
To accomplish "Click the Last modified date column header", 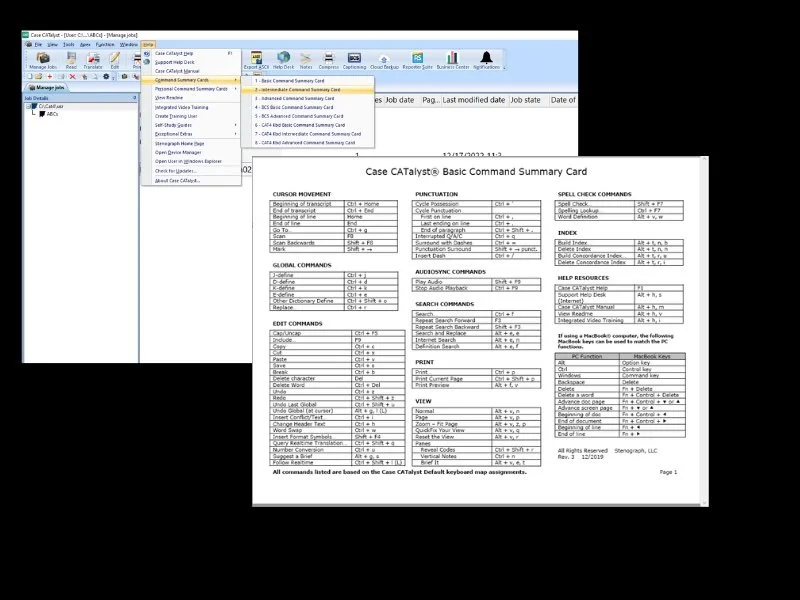I will (x=474, y=100).
